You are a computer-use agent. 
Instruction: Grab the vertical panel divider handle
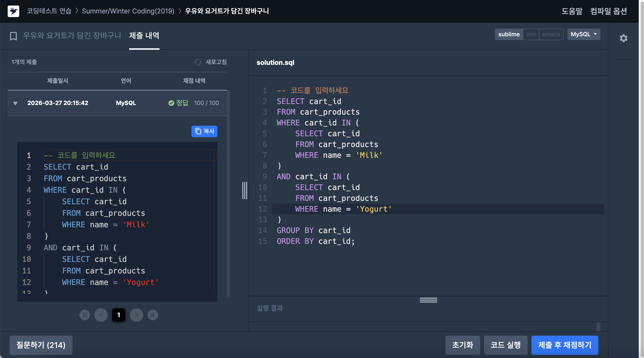tap(244, 191)
